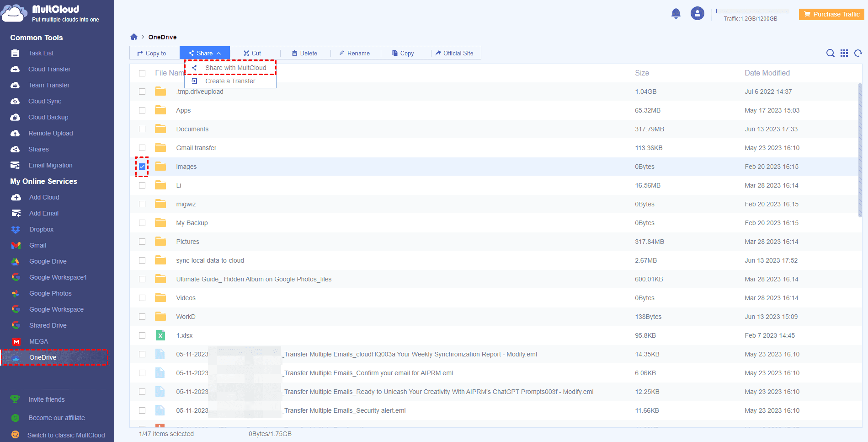
Task: Switch to grid view icon
Action: coord(844,53)
